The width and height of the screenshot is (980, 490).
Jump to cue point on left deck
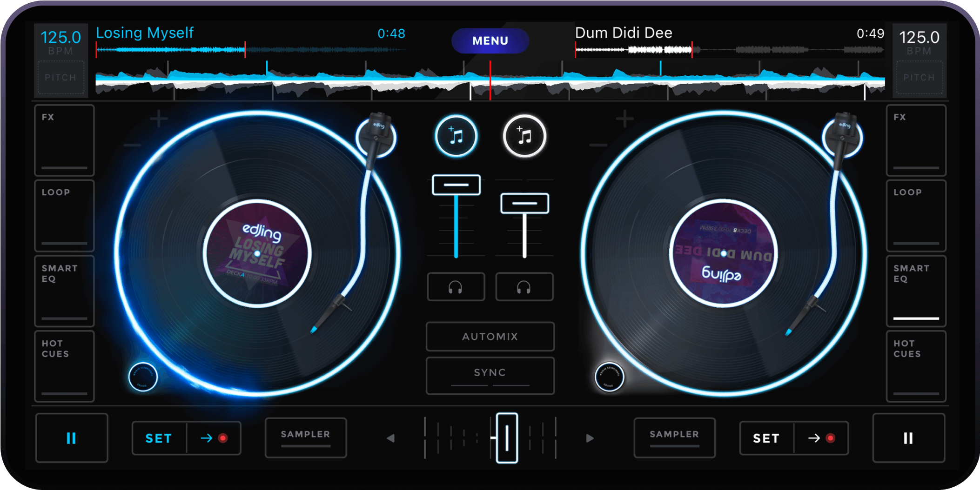pyautogui.click(x=214, y=438)
